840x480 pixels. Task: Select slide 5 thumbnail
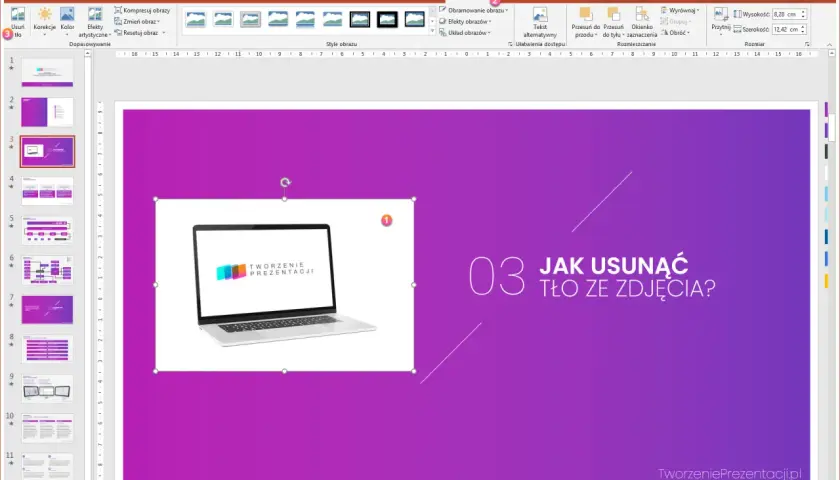point(47,230)
